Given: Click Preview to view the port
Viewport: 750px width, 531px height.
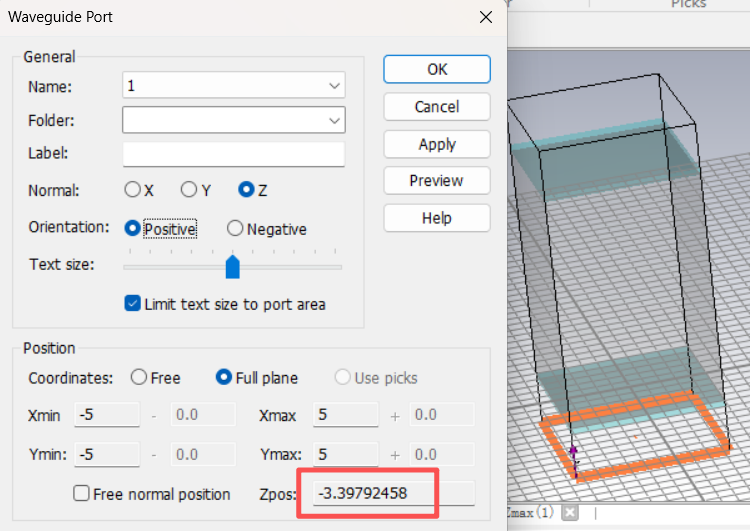Looking at the screenshot, I should (437, 181).
